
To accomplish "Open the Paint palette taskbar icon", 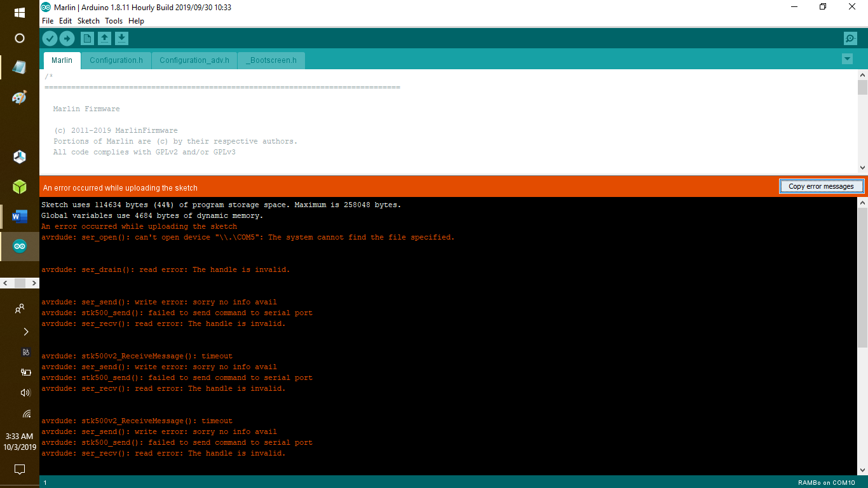I will tap(20, 97).
